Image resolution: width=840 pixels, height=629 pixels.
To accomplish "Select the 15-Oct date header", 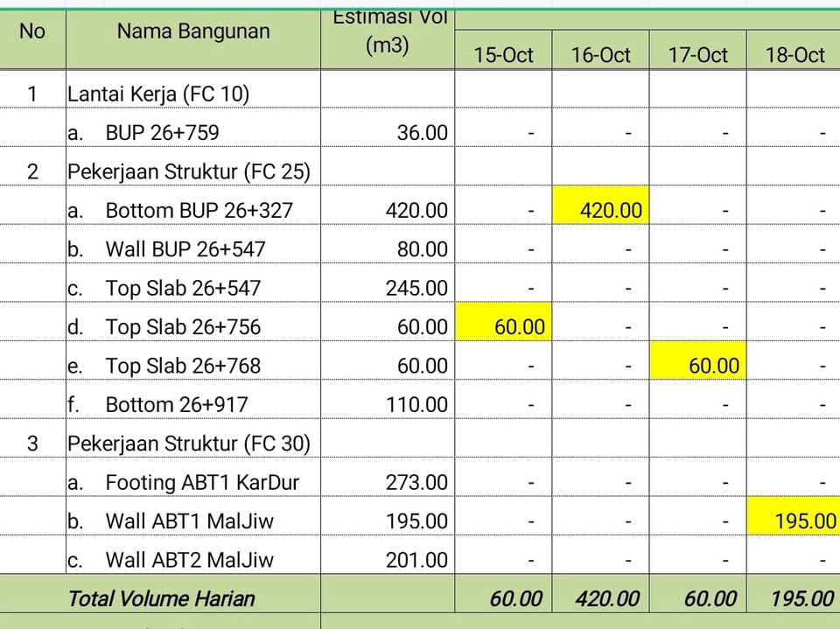I will [x=504, y=51].
